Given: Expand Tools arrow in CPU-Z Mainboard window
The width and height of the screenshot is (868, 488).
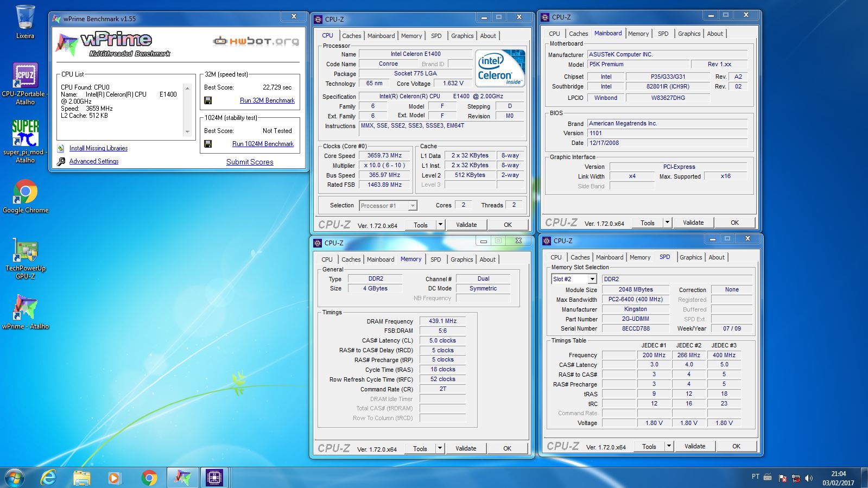Looking at the screenshot, I should click(x=667, y=223).
